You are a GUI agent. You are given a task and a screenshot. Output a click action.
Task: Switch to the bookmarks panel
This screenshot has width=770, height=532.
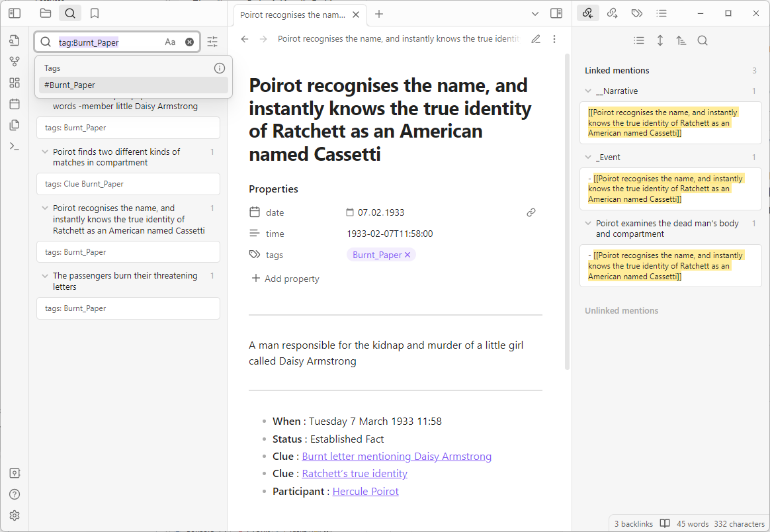[95, 13]
